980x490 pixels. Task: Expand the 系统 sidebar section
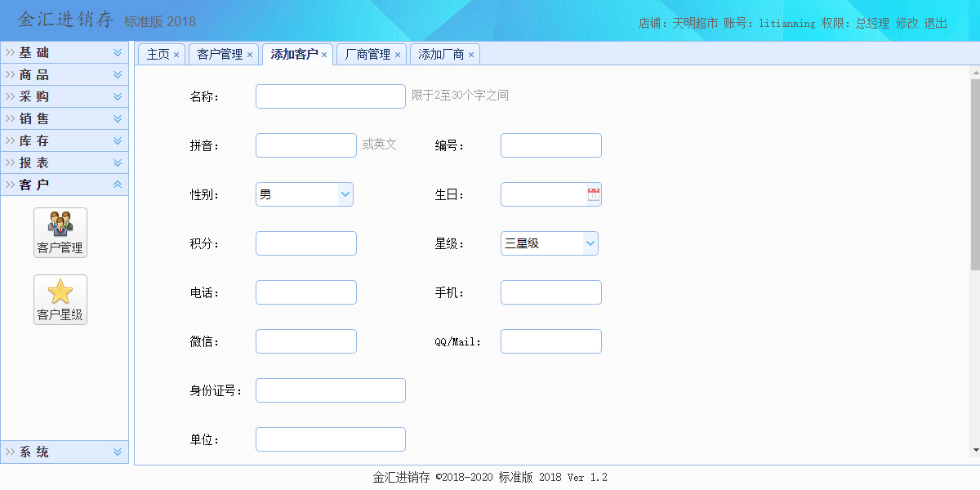pos(65,452)
